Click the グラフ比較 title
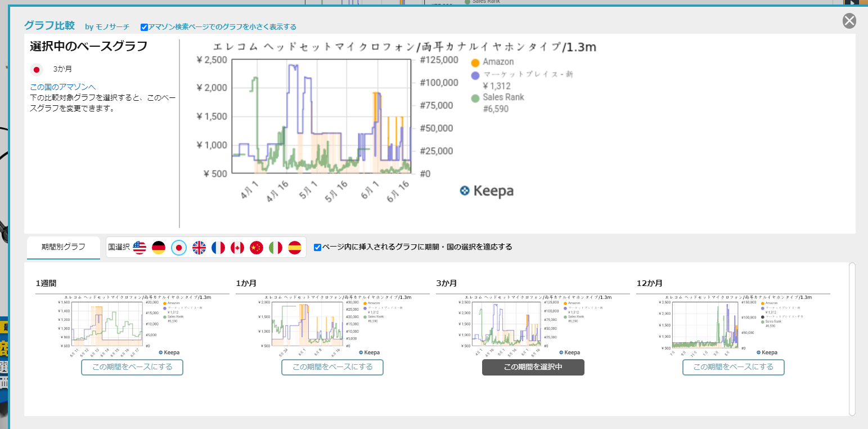This screenshot has width=868, height=429. click(x=49, y=25)
